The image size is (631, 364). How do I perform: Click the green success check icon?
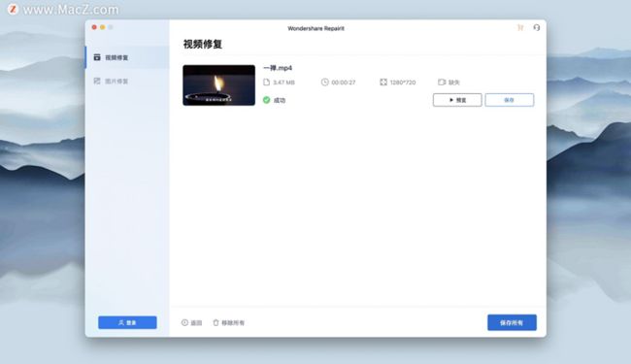(266, 100)
